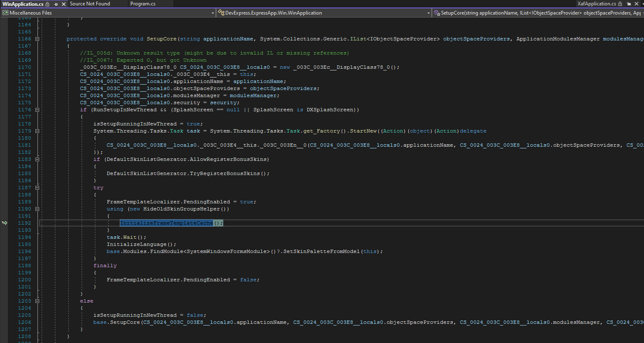Screen dimensions: 644x343
Task: Collapse the SetupCore method at line 1166
Action: (x=37, y=39)
